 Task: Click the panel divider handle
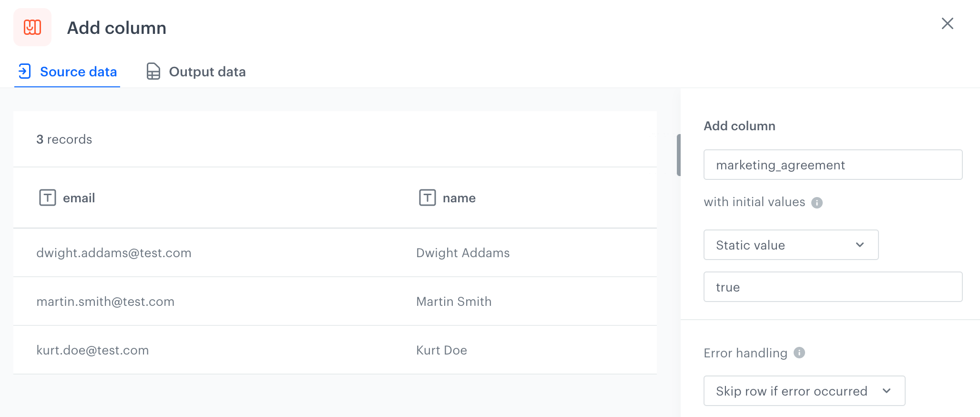point(679,155)
